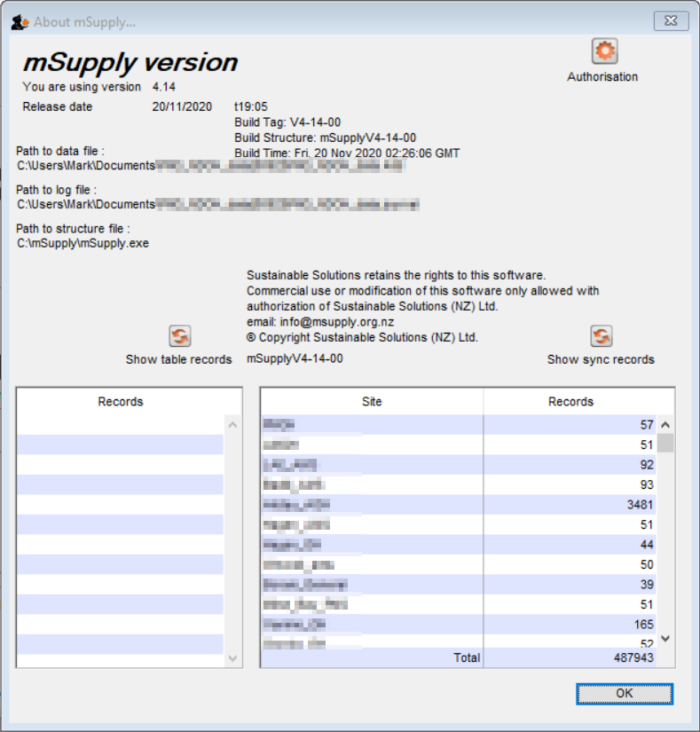Screen dimensions: 700x732
Task: Click the Show table records refresh icon
Action: click(x=179, y=336)
